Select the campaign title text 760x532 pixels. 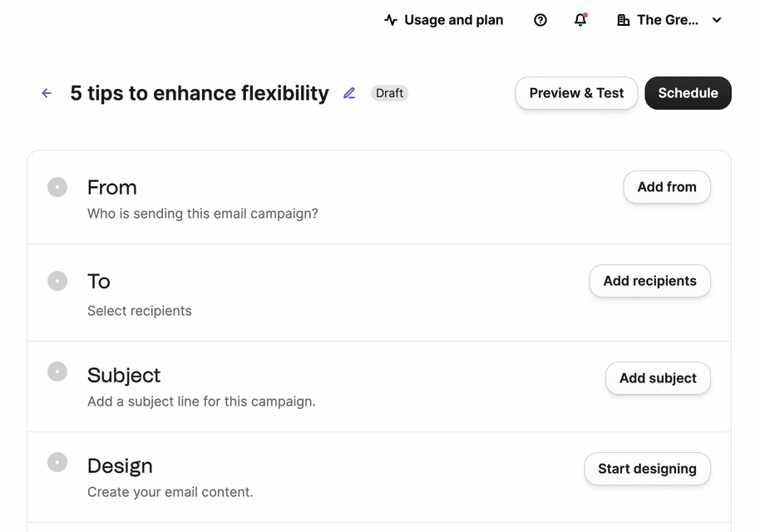point(200,93)
